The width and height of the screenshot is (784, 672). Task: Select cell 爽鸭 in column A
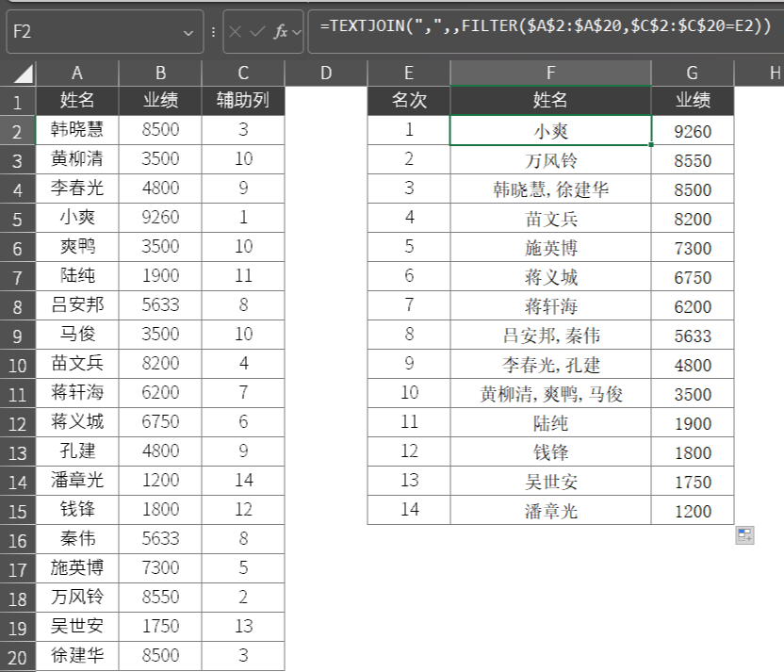77,247
